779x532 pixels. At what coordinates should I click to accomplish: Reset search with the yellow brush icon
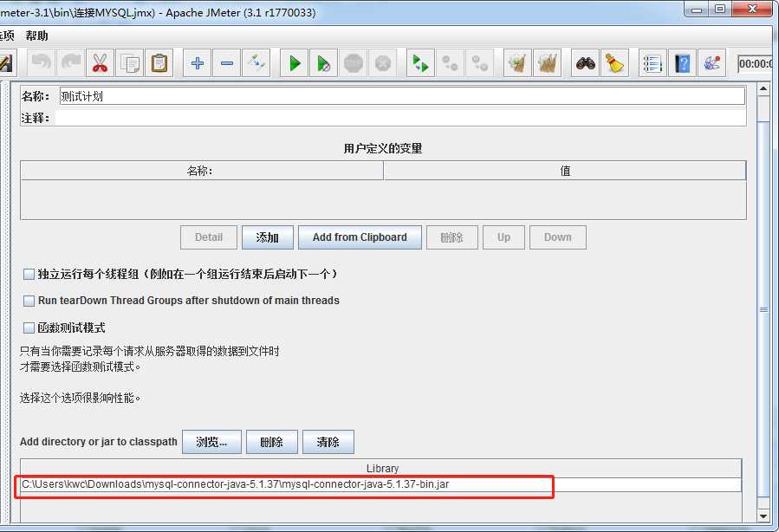coord(614,63)
